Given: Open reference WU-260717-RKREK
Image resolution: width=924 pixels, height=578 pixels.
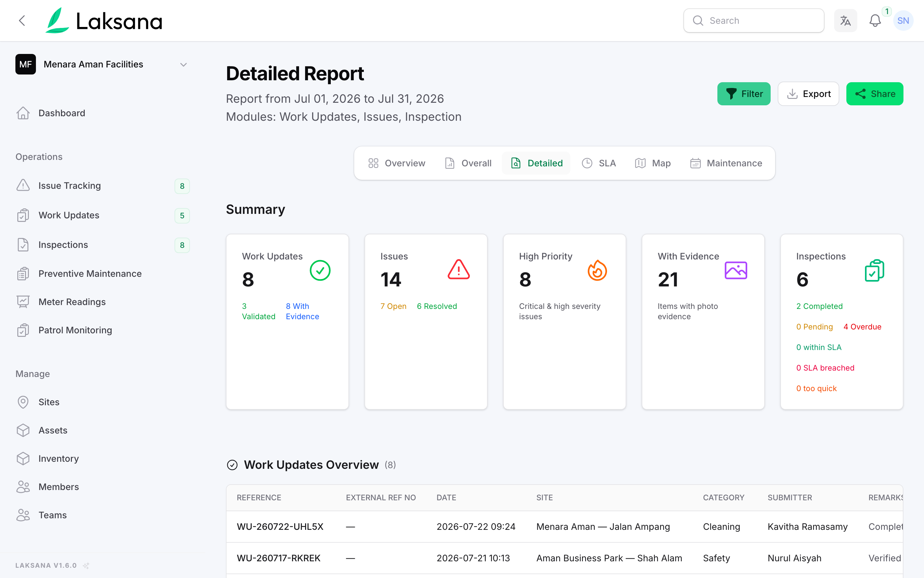Looking at the screenshot, I should click(278, 558).
